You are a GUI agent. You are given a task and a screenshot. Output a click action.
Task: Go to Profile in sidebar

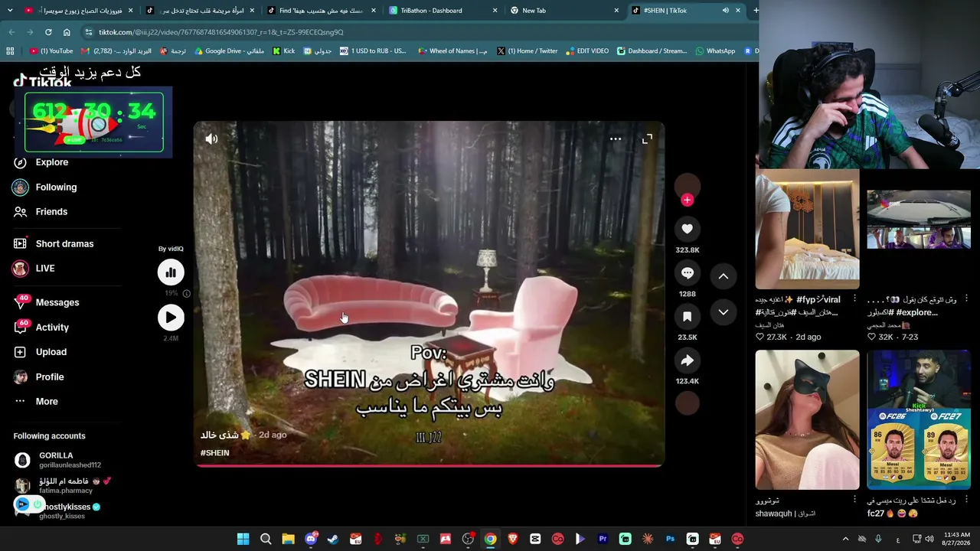(38, 377)
